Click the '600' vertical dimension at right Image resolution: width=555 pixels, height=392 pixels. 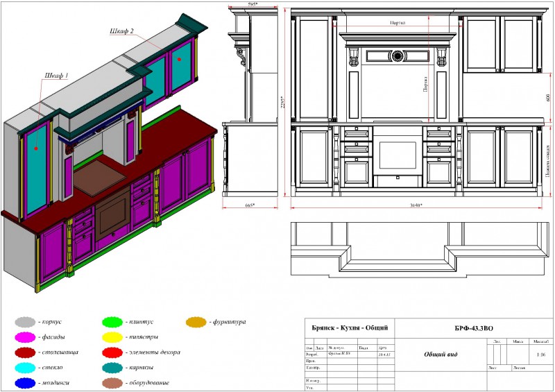point(548,98)
